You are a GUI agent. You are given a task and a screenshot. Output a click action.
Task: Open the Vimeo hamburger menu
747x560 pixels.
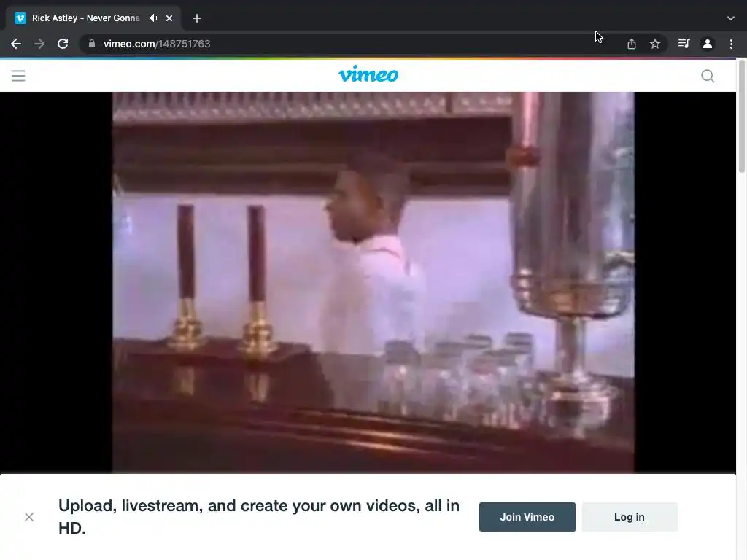18,76
